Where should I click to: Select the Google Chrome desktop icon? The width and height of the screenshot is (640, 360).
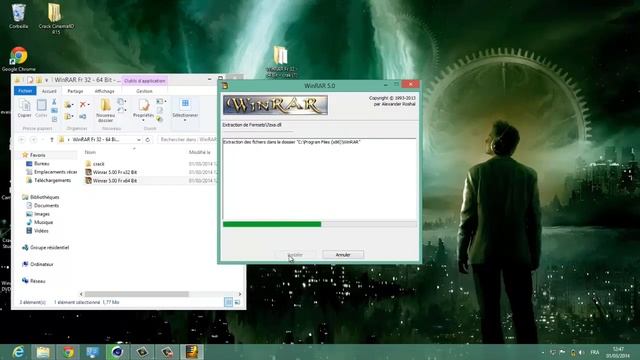18,59
